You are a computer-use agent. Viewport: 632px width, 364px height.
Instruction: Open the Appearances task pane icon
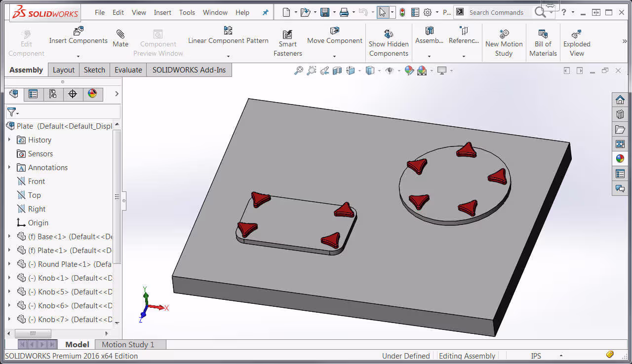(x=620, y=158)
